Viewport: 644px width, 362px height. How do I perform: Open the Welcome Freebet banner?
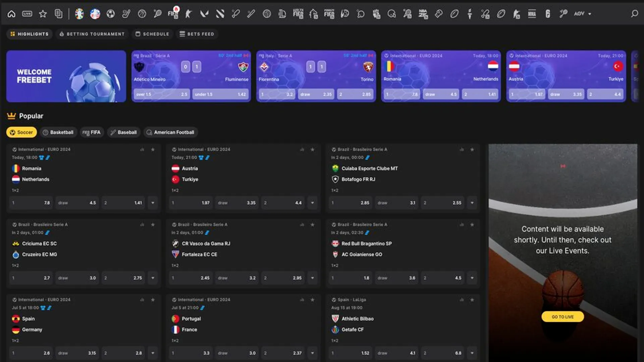coord(66,76)
